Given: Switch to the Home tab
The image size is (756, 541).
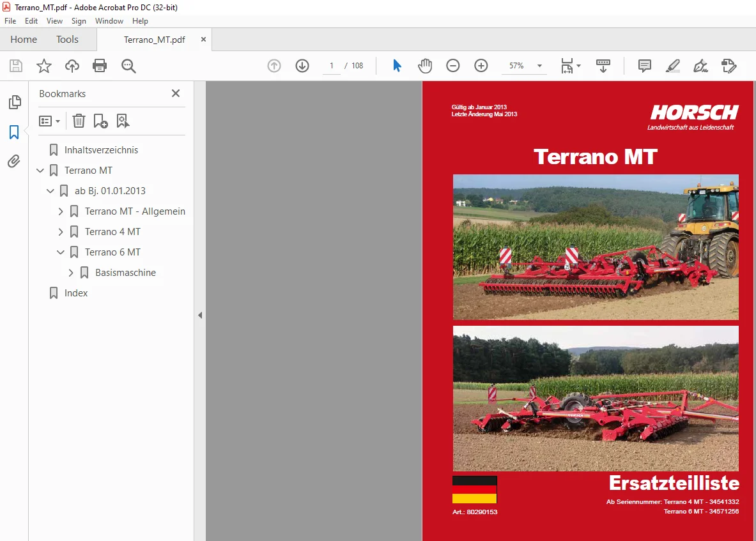Looking at the screenshot, I should [24, 40].
